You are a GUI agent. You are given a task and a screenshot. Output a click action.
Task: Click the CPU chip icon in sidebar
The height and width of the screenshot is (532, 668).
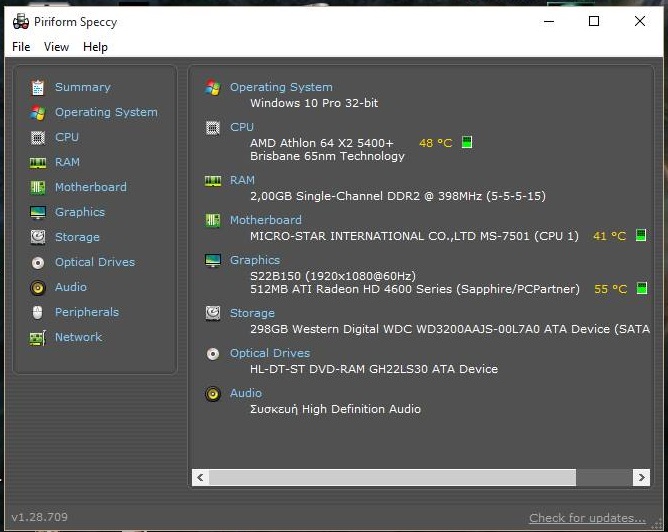tap(37, 138)
